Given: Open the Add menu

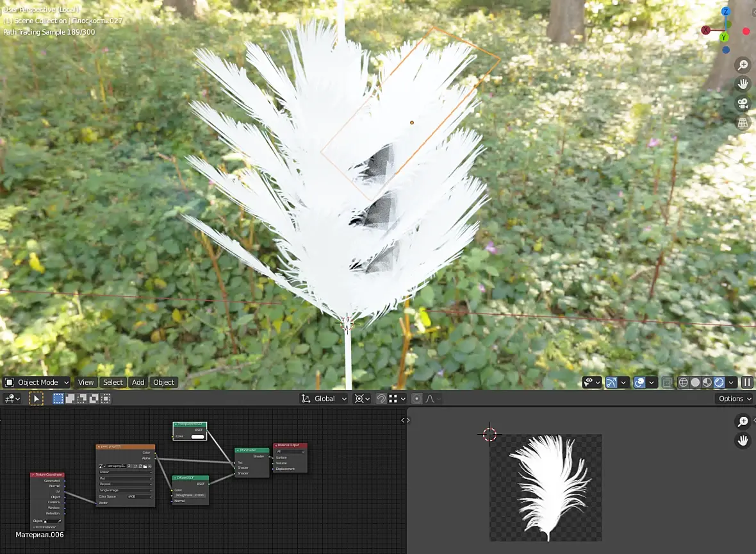Looking at the screenshot, I should click(x=138, y=382).
